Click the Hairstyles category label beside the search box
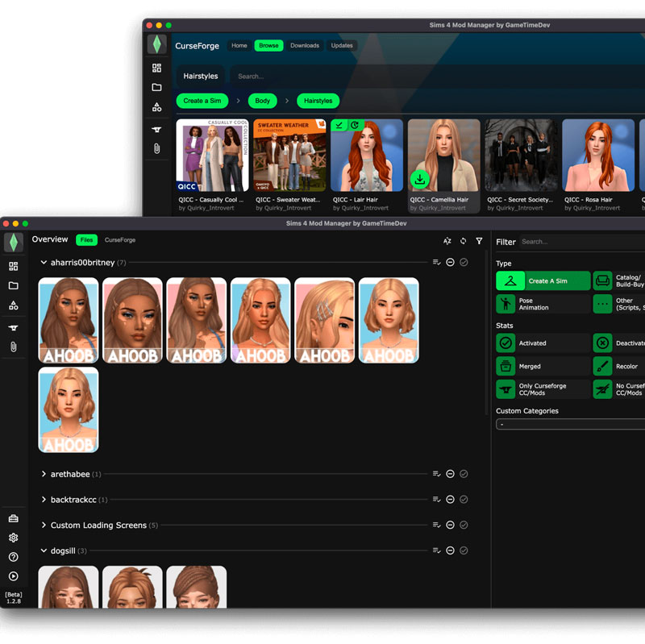The image size is (645, 644). tap(200, 76)
